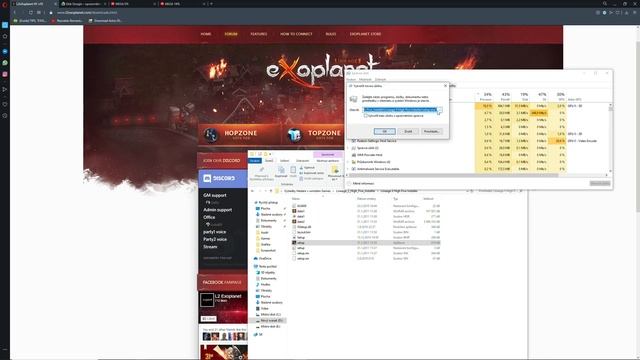Click the Facebook Fanpage header
640x360 pixels.
click(x=223, y=282)
